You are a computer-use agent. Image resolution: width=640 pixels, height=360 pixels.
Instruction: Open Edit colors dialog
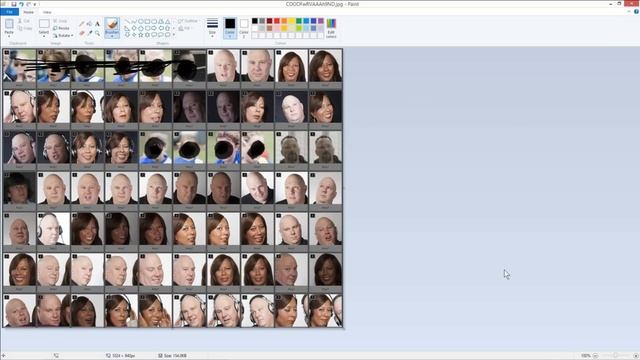pyautogui.click(x=331, y=28)
